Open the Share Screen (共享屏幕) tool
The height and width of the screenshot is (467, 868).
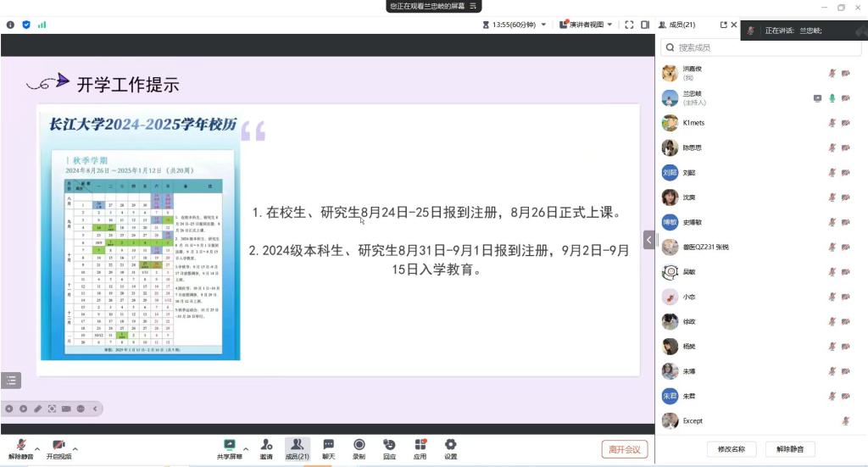229,448
